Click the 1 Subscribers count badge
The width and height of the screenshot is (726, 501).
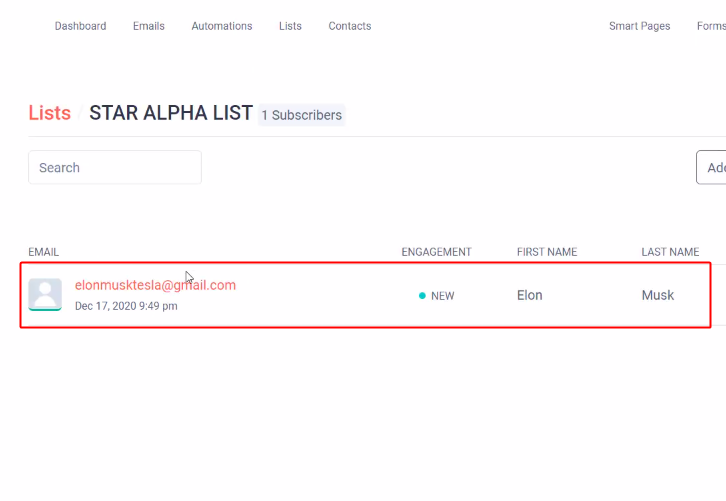pos(301,115)
